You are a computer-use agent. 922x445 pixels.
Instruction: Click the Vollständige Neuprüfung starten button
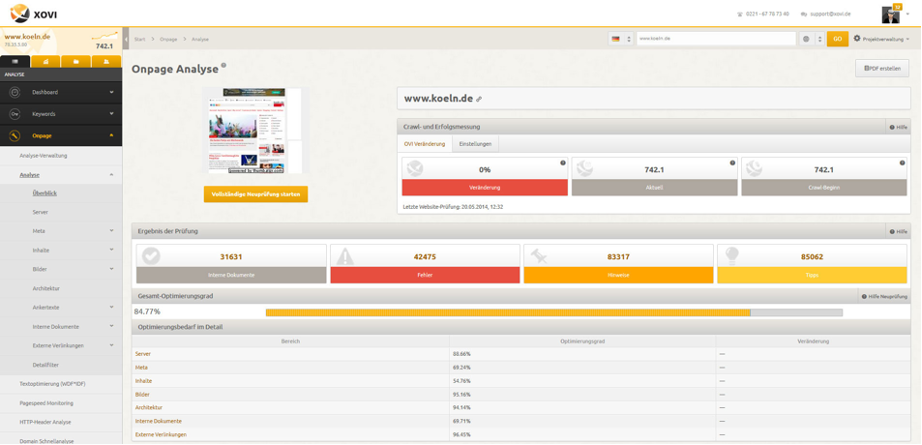pos(255,194)
